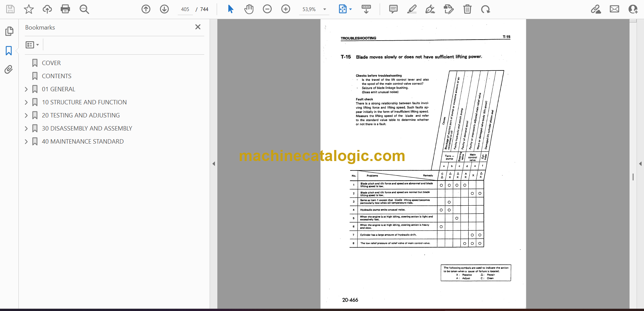Viewport: 644px width, 311px height.
Task: Click total page count 744 text
Action: 204,9
